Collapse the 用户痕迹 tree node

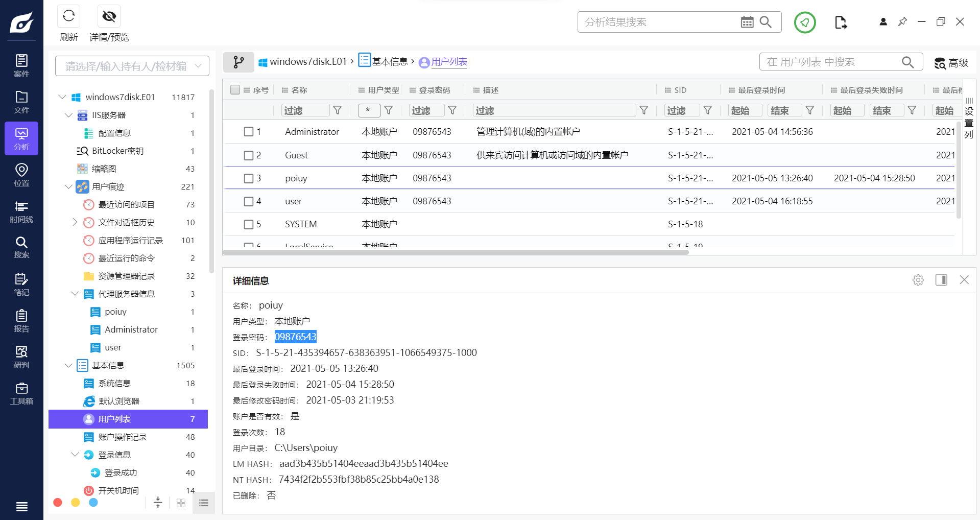coord(68,186)
